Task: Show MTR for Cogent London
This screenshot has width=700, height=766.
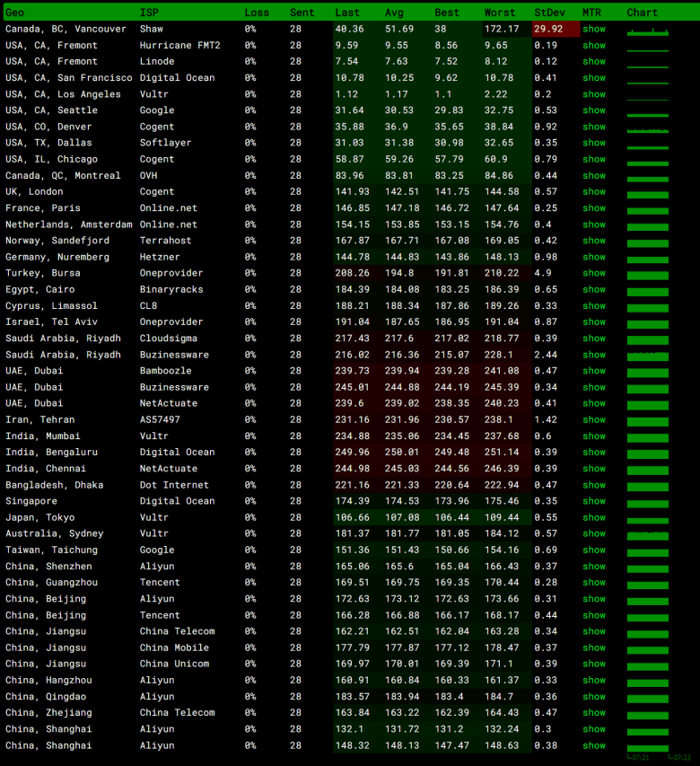Action: [593, 191]
